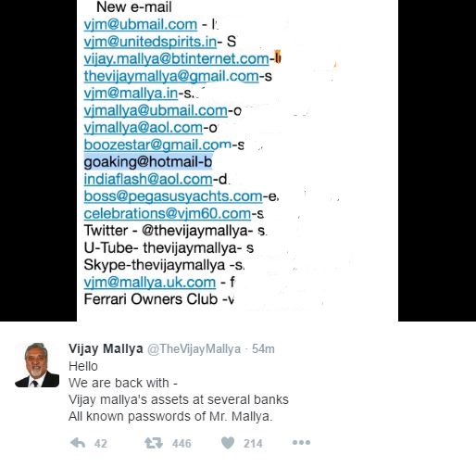Click the vjm@unitedspirits.in link

(x=150, y=42)
